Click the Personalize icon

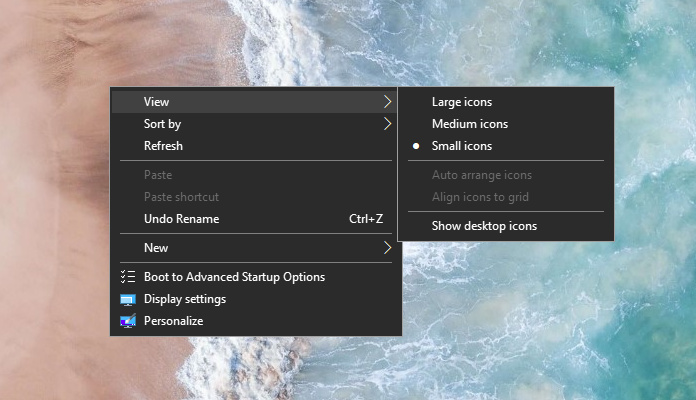pyautogui.click(x=128, y=321)
